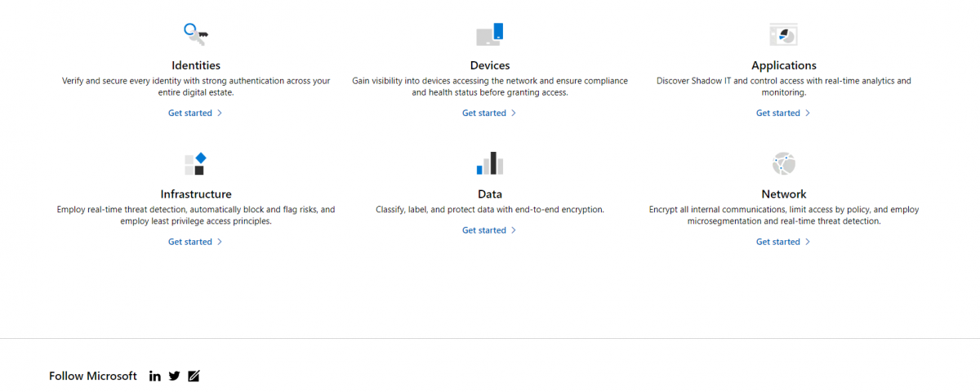Viewport: 980px width, 392px height.
Task: Click the Devices icon
Action: (490, 33)
